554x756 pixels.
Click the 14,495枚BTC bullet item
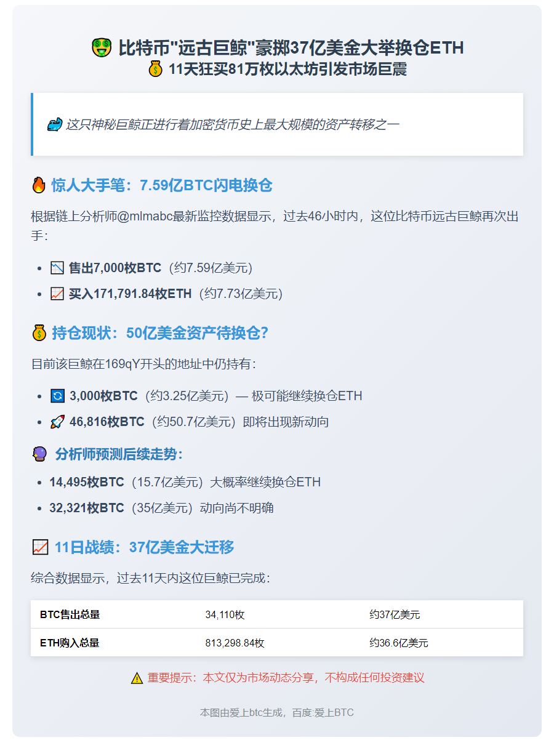87,482
